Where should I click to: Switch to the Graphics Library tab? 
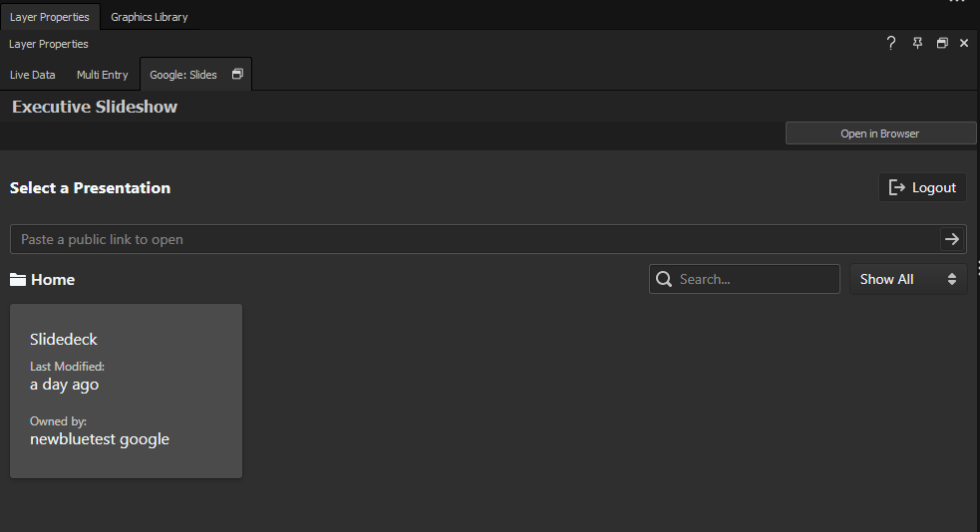point(149,17)
